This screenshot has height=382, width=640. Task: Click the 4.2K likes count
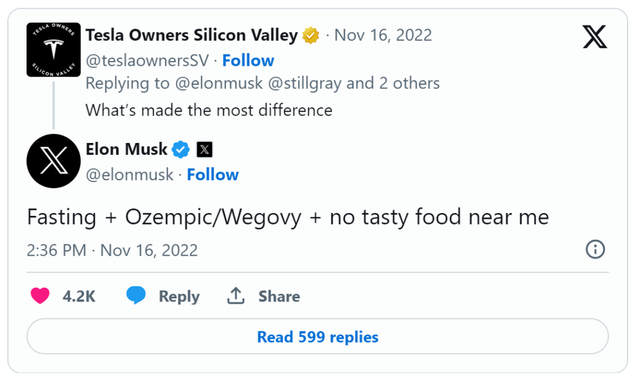[79, 296]
